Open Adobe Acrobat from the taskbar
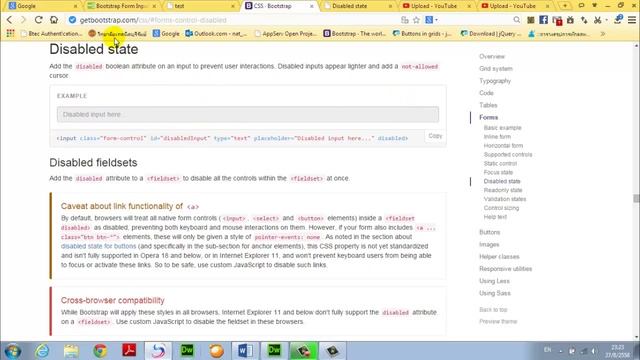 [129, 351]
